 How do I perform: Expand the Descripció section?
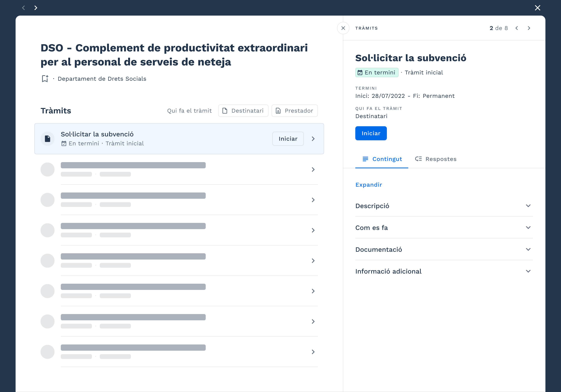444,206
